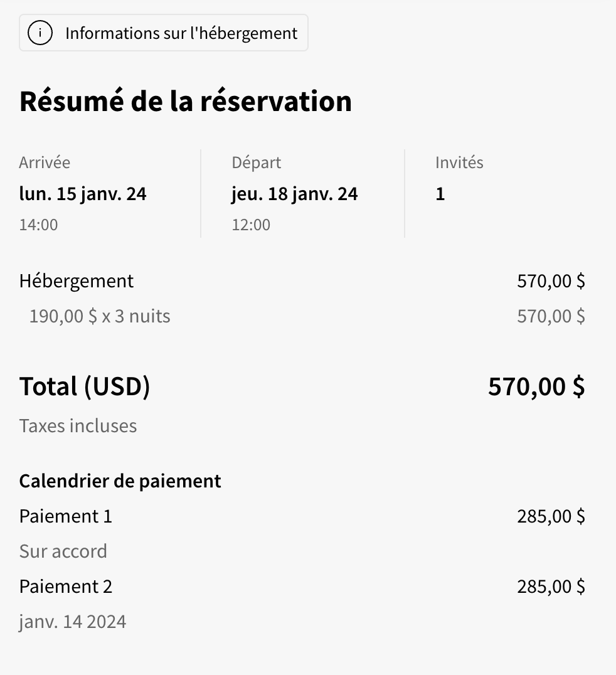Click the Paiement 2 row
Viewport: 616px width, 675px height.
66,587
